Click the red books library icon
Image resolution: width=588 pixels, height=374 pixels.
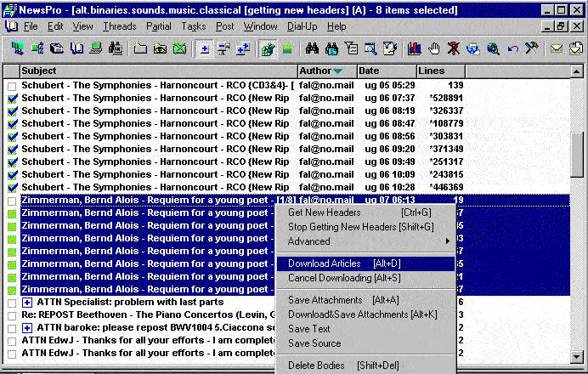(415, 48)
